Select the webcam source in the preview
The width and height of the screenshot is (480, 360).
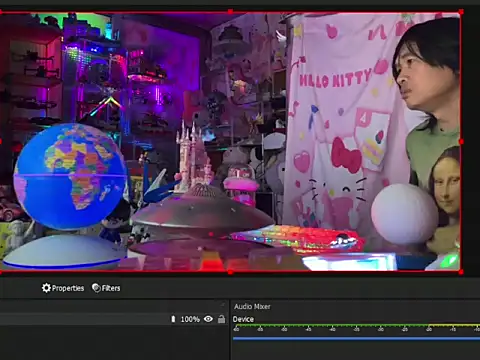(x=230, y=142)
